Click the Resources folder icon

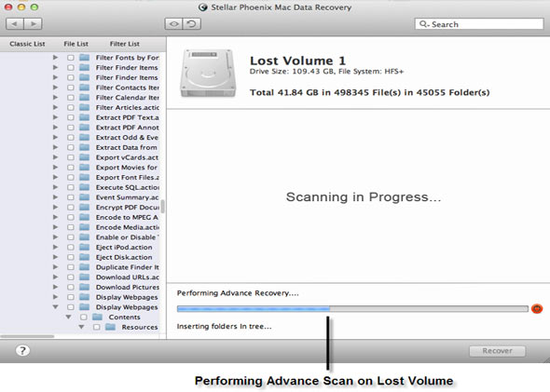[111, 327]
